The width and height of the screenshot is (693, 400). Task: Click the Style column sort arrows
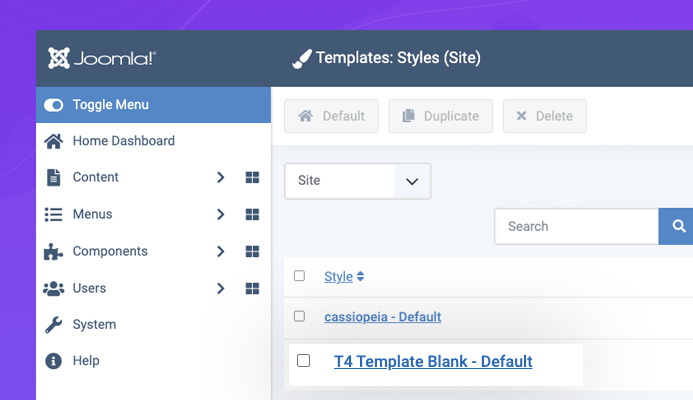coord(360,276)
